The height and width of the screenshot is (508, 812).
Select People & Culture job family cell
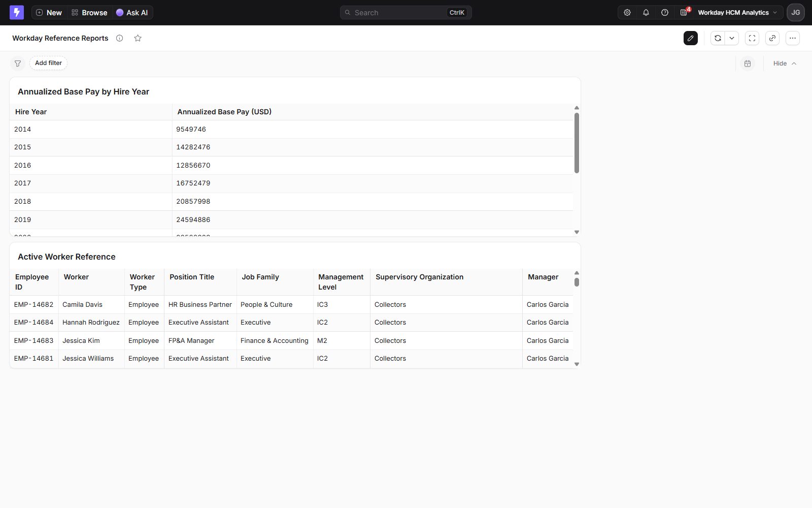275,304
